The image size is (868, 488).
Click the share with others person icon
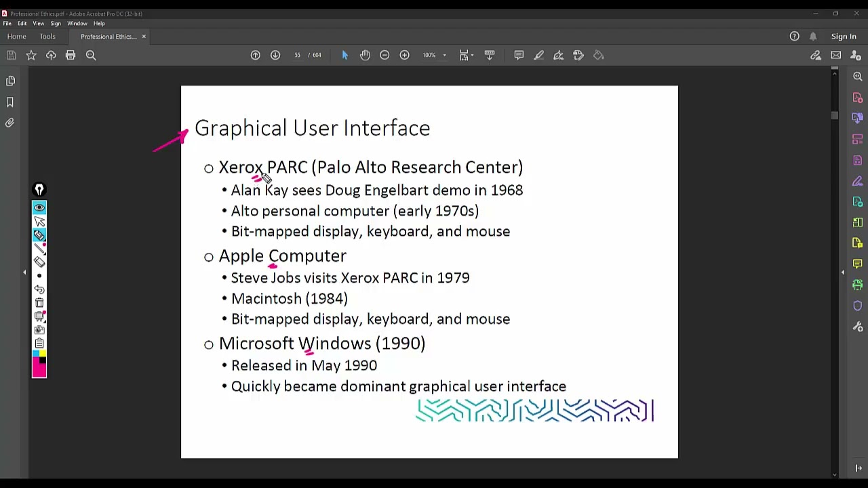click(x=856, y=55)
